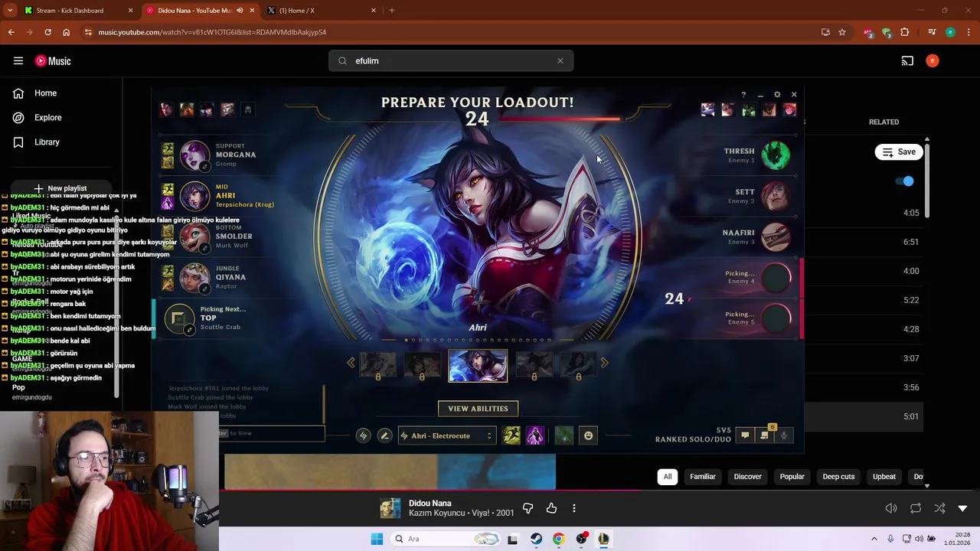The image size is (980, 551).
Task: Open the Ahri - Electrocute rune page dropdown
Action: click(x=447, y=435)
